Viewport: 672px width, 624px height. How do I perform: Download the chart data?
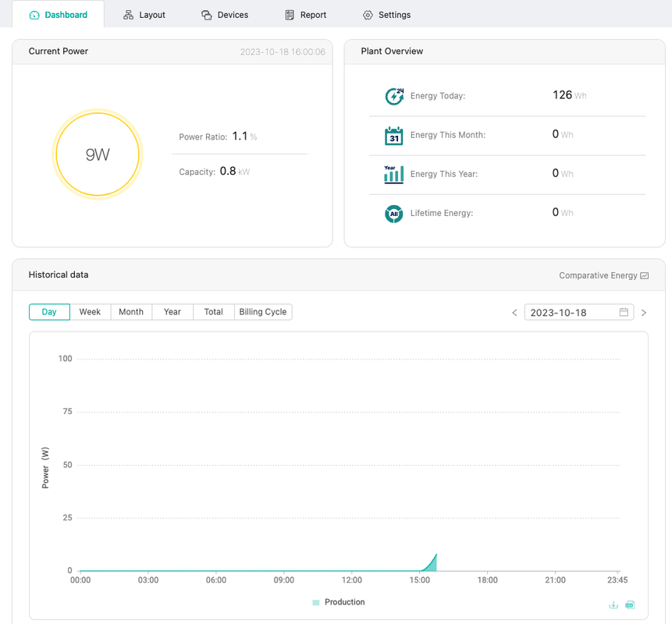[613, 604]
